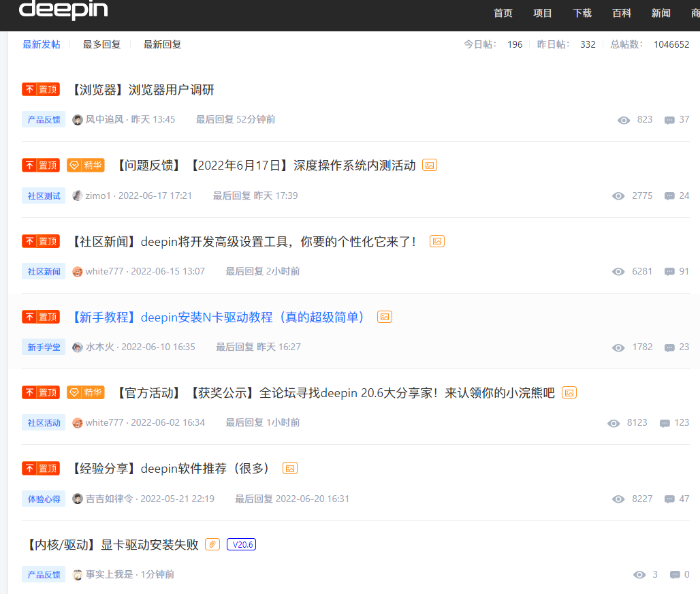Click comment icon showing 37 replies
This screenshot has width=700, height=594.
(x=669, y=120)
